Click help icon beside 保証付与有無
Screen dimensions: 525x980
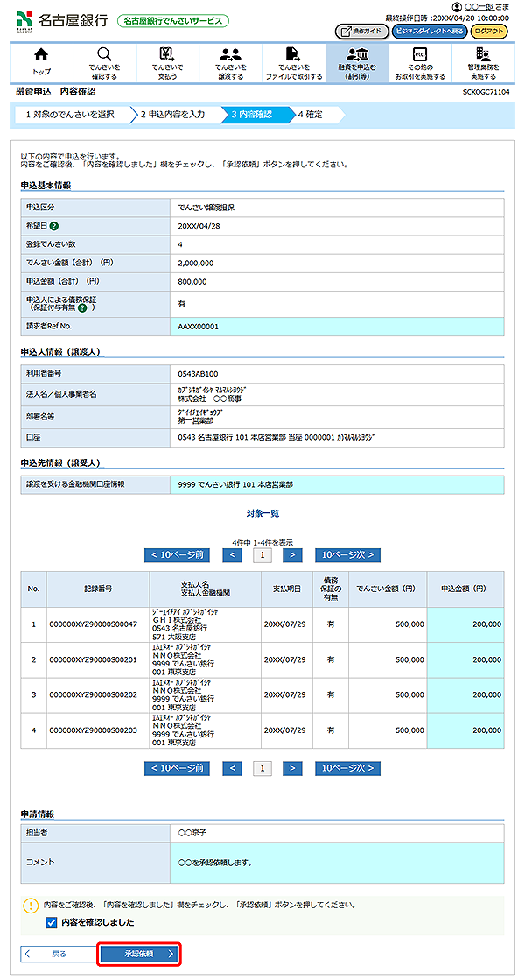pos(81,307)
